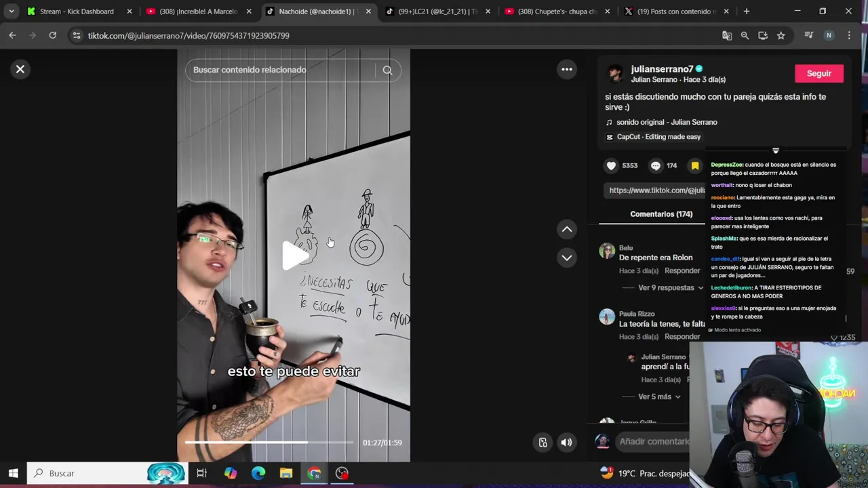Image resolution: width=868 pixels, height=488 pixels.
Task: Click the install app icon in address bar
Action: click(x=763, y=35)
